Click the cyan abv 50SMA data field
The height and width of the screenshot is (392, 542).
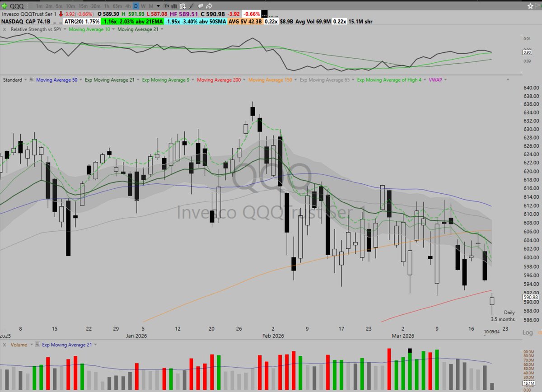(x=196, y=22)
